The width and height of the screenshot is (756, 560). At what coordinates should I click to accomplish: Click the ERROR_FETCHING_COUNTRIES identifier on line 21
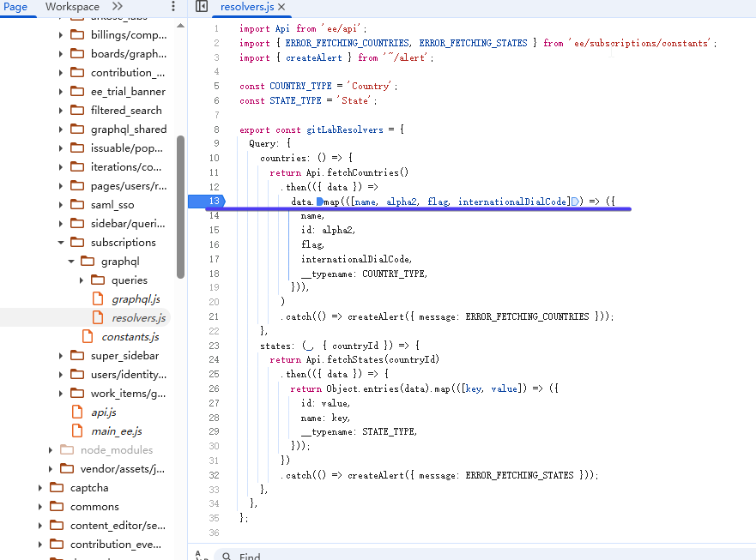[527, 316]
